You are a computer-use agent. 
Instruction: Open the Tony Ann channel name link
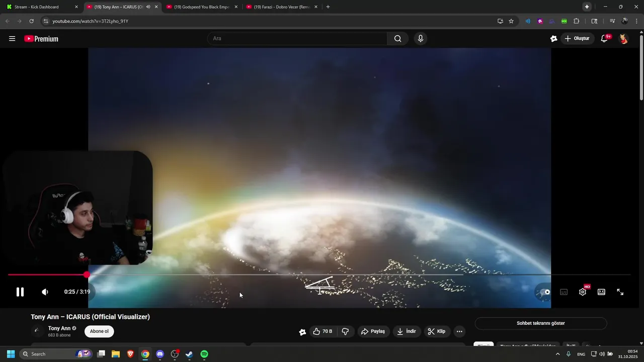pos(59,328)
